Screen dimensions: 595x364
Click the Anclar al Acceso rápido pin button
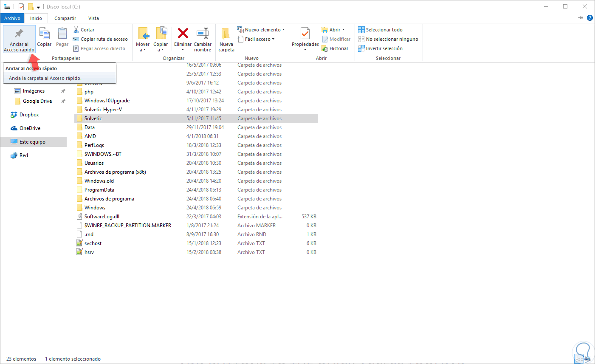pos(19,39)
